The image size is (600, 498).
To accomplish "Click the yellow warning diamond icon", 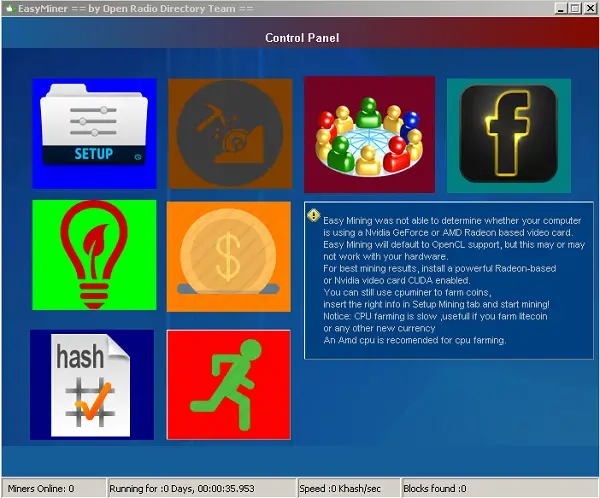I will click(x=313, y=216).
